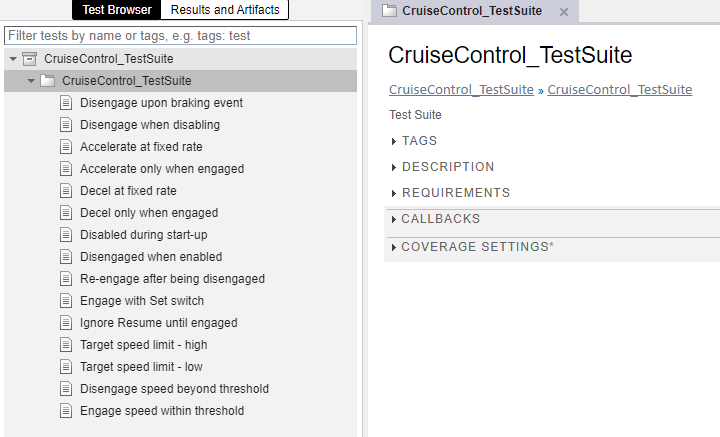Open the first CruiseControl_TestSuite breadcrumb link
The height and width of the screenshot is (437, 720).
[x=461, y=90]
